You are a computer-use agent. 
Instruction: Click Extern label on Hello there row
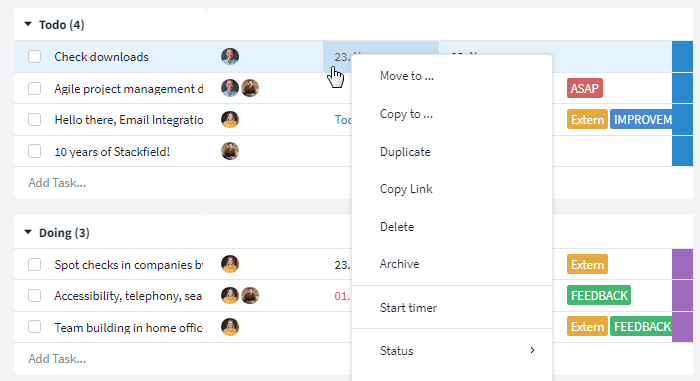pyautogui.click(x=587, y=120)
